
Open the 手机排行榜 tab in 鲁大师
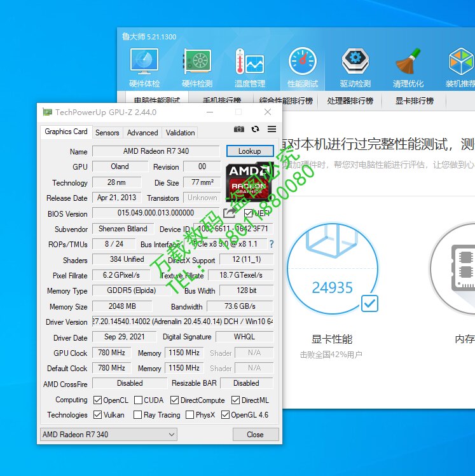coord(221,101)
